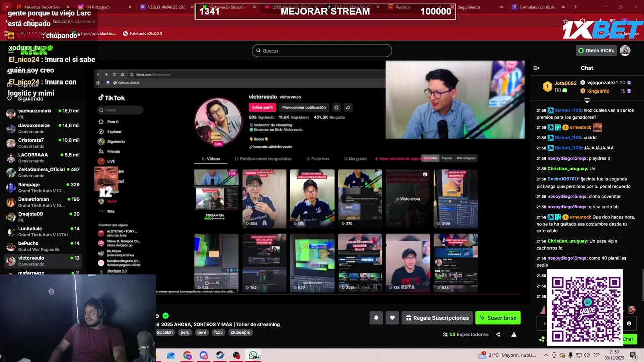
Task: Open bePucho channel in the sidebar
Action: pos(43,246)
